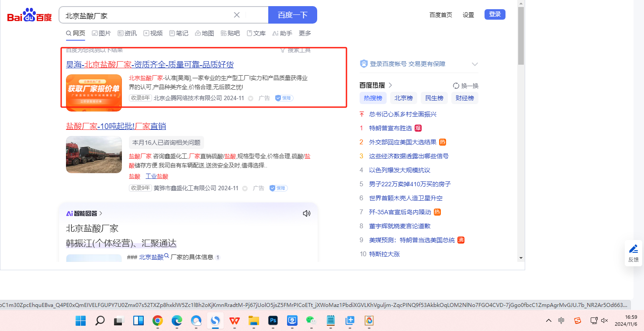The image size is (644, 331).
Task: Expand the 登录百度帐号 panel chevron
Action: 475,64
